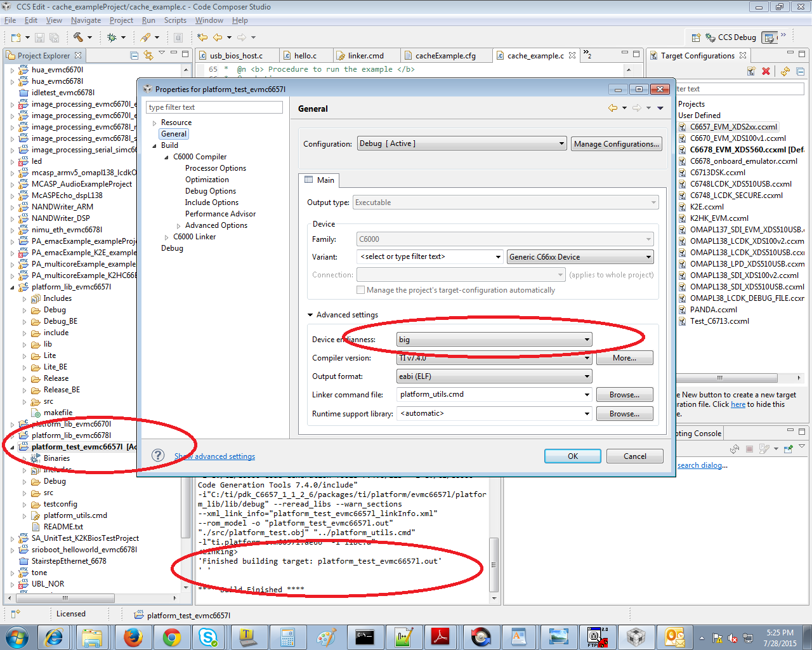Open the Device endianness dropdown
This screenshot has height=650, width=812.
coord(494,340)
